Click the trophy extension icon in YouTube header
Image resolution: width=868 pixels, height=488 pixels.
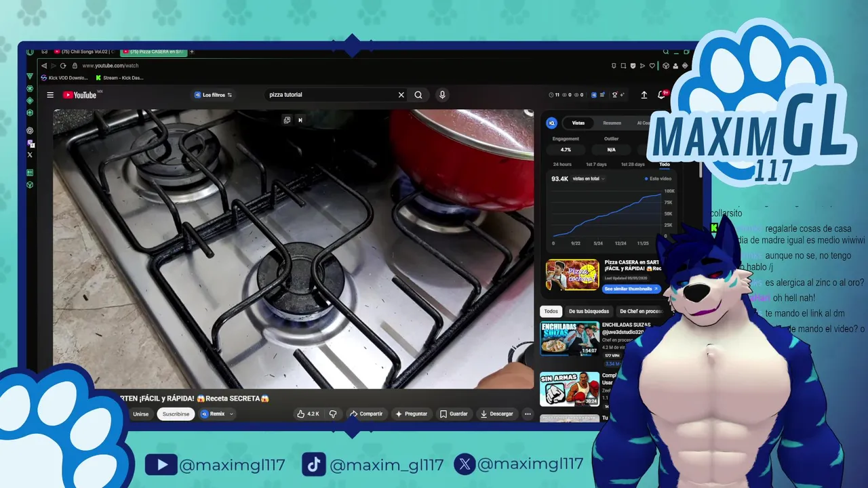tap(615, 95)
